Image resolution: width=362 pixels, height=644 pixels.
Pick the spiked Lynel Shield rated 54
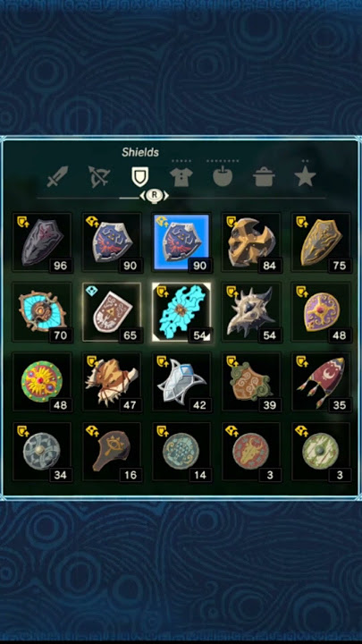251,312
